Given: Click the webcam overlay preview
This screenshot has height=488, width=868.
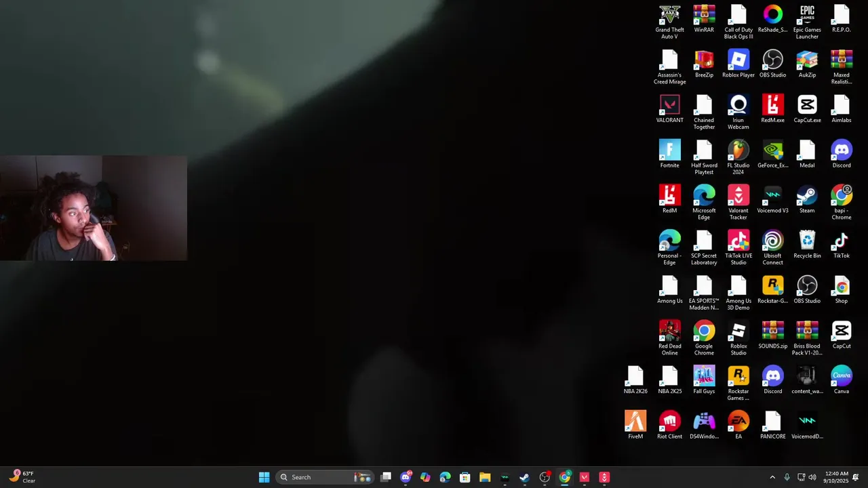Looking at the screenshot, I should click(x=94, y=208).
